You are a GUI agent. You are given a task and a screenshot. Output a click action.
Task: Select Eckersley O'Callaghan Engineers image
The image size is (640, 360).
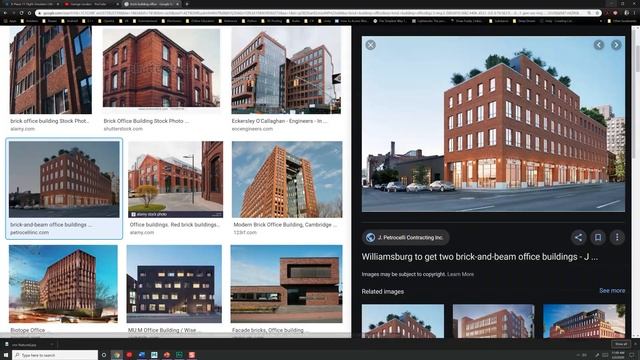pyautogui.click(x=286, y=70)
